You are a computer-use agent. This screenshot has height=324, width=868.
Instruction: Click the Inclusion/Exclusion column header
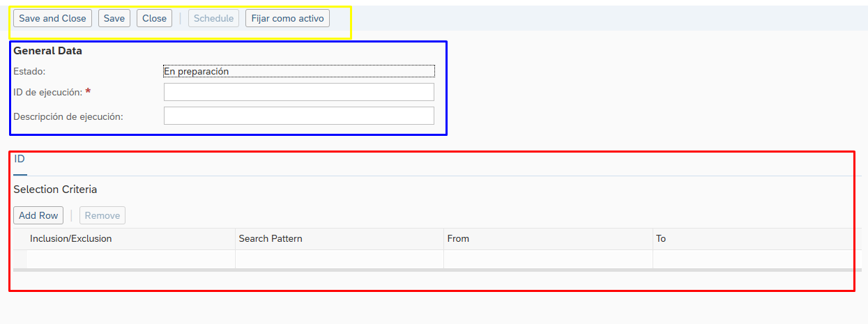70,239
